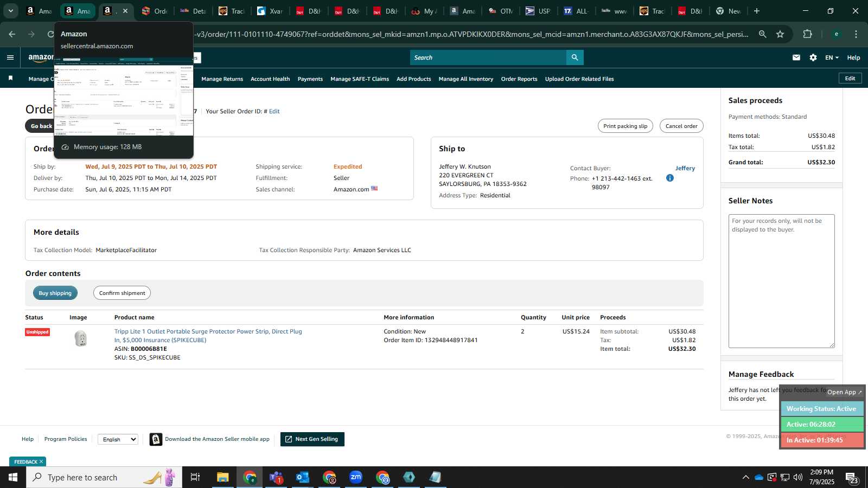This screenshot has width=868, height=488.
Task: Open Manage All Inventory menu item
Action: tap(466, 79)
